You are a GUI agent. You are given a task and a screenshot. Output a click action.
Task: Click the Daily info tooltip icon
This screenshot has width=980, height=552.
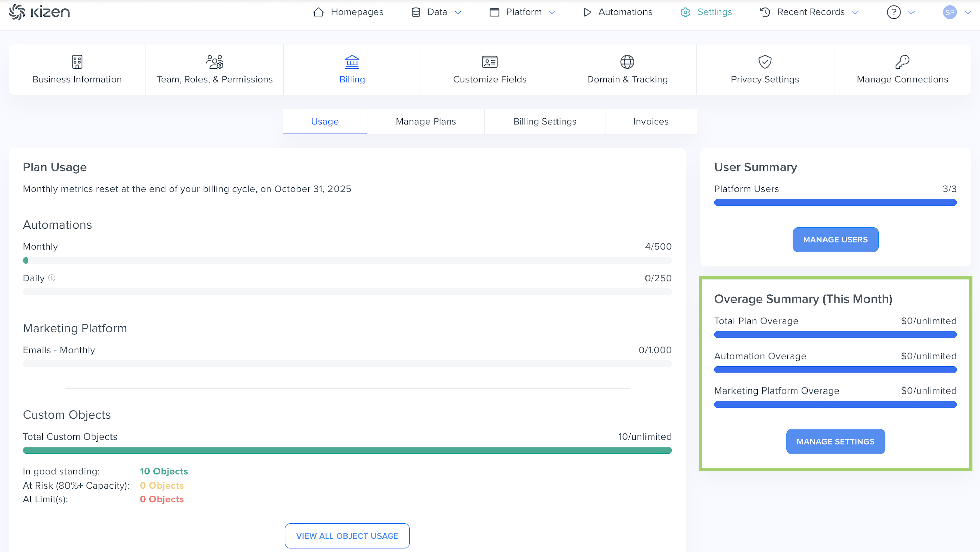tap(52, 278)
